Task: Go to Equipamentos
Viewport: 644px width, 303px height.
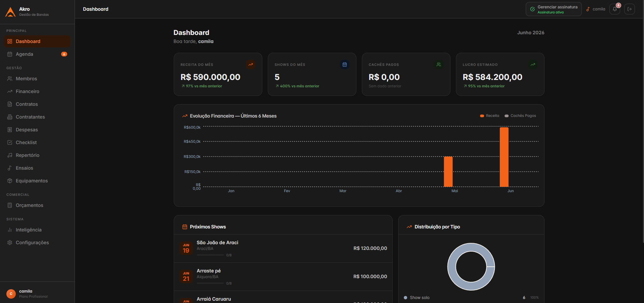Action: [37, 181]
